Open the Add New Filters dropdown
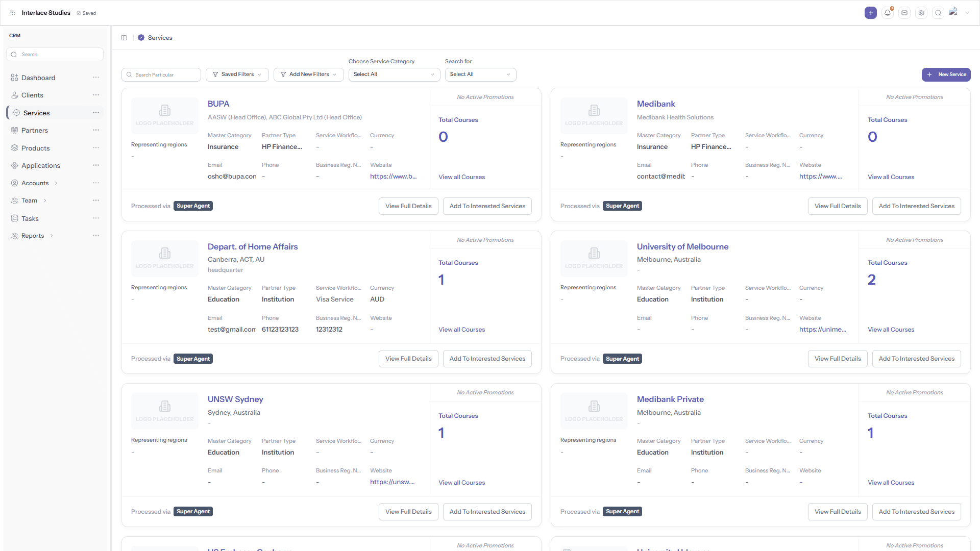This screenshot has width=980, height=551. [308, 75]
